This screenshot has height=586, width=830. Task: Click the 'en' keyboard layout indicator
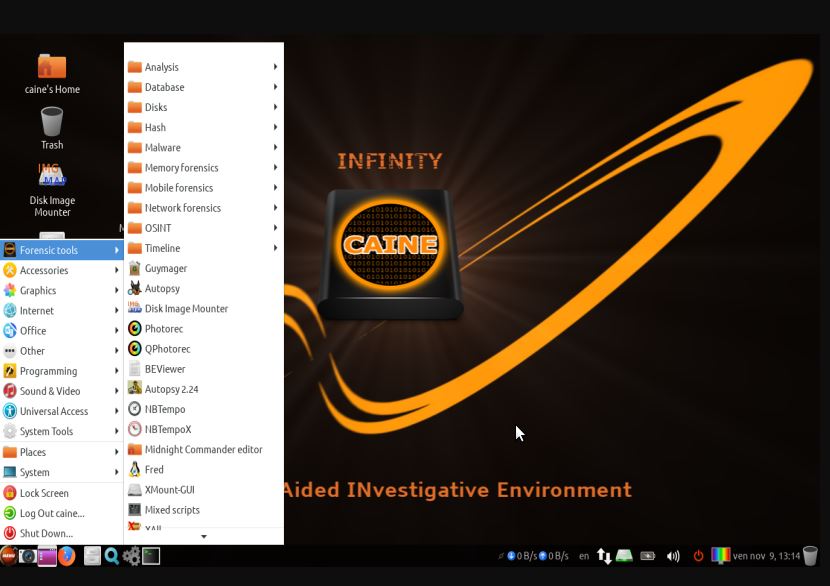tap(584, 556)
